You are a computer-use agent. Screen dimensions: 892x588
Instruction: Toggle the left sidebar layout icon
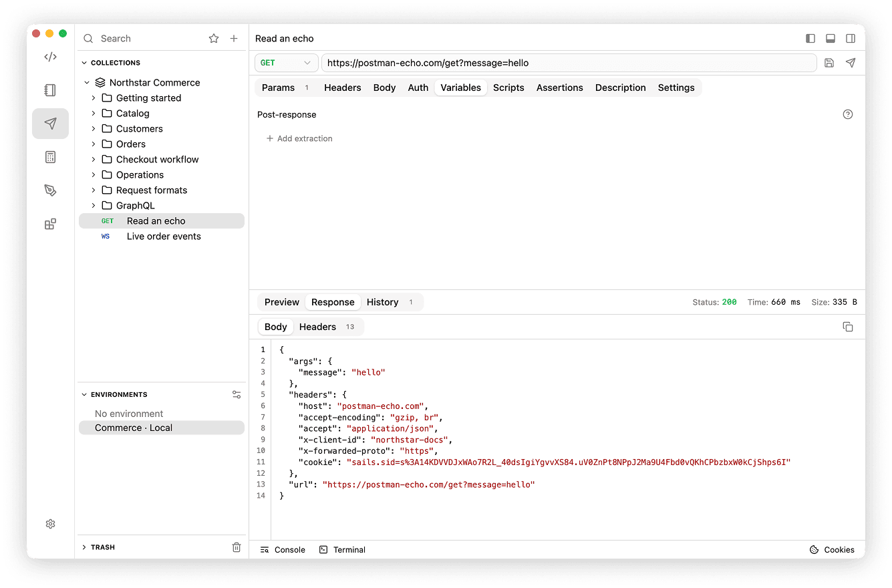click(810, 39)
